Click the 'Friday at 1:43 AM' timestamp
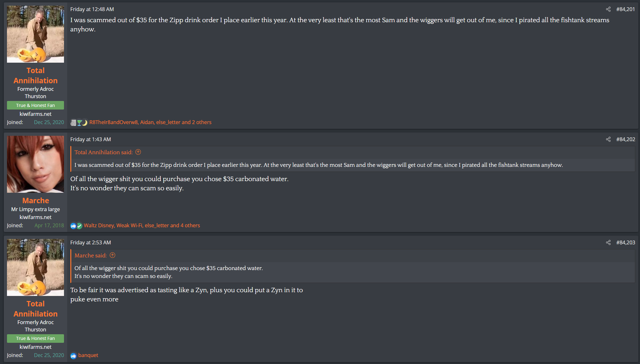640x364 pixels. click(x=91, y=139)
